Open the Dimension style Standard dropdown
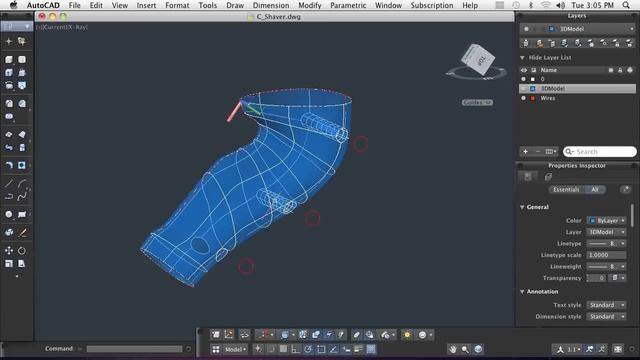This screenshot has width=640, height=360. click(606, 316)
